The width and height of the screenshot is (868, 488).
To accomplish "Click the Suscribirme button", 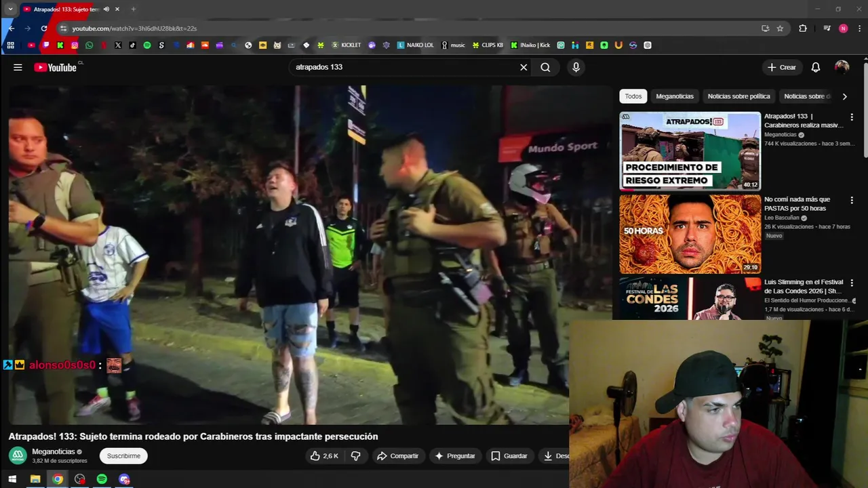I will [123, 455].
